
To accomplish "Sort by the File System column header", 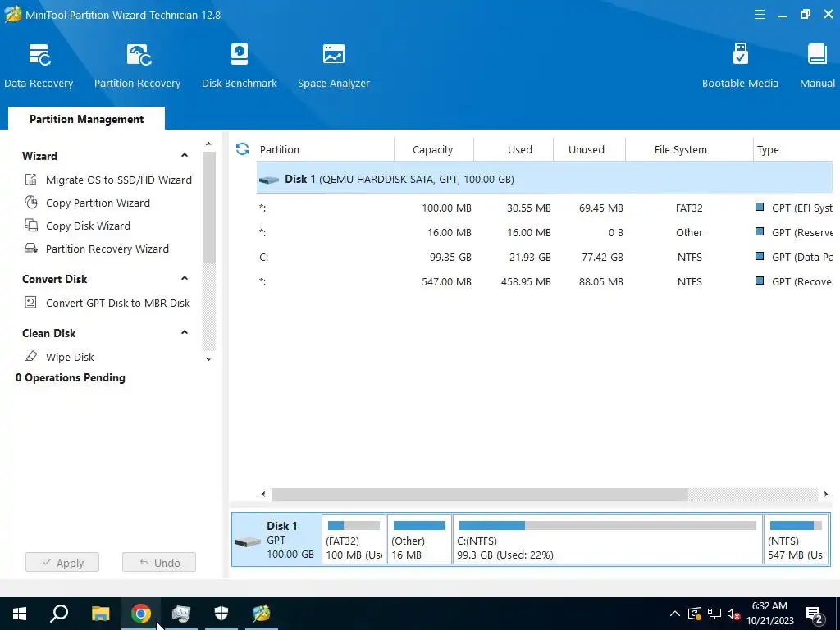I will pyautogui.click(x=689, y=149).
